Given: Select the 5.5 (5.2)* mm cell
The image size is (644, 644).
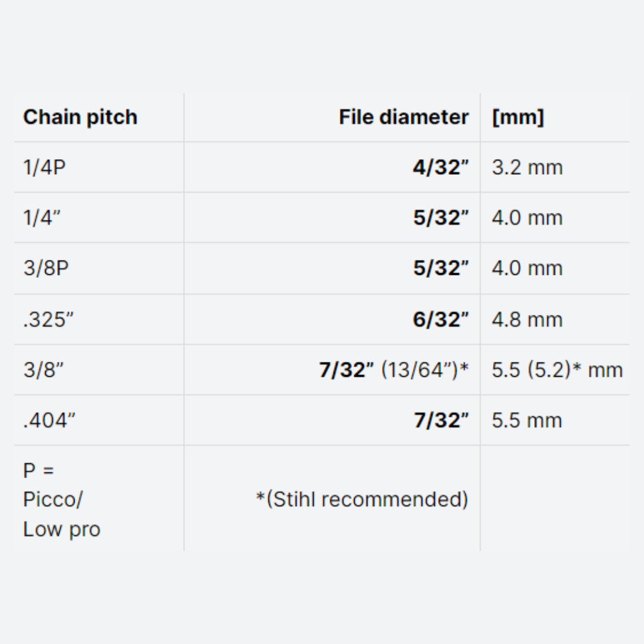Looking at the screenshot, I should click(x=557, y=370).
